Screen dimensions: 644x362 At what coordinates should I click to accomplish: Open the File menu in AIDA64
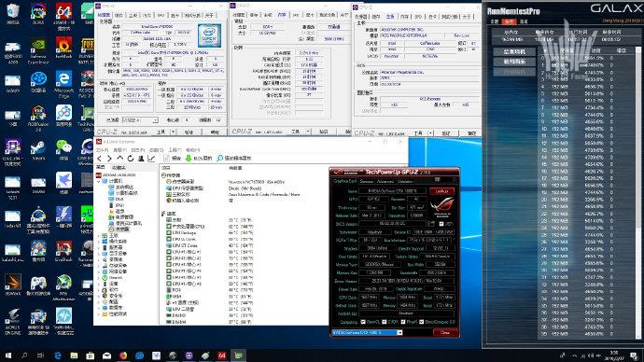click(x=102, y=150)
